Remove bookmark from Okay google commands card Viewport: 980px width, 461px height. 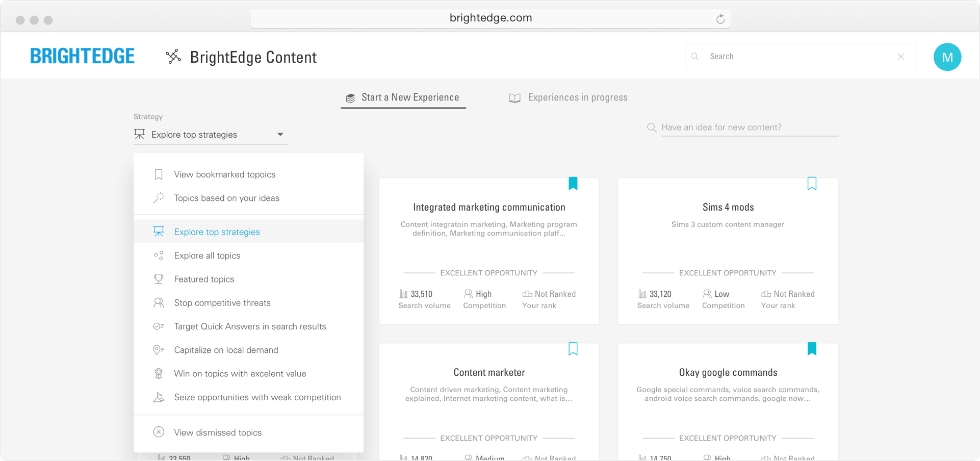[x=812, y=349]
